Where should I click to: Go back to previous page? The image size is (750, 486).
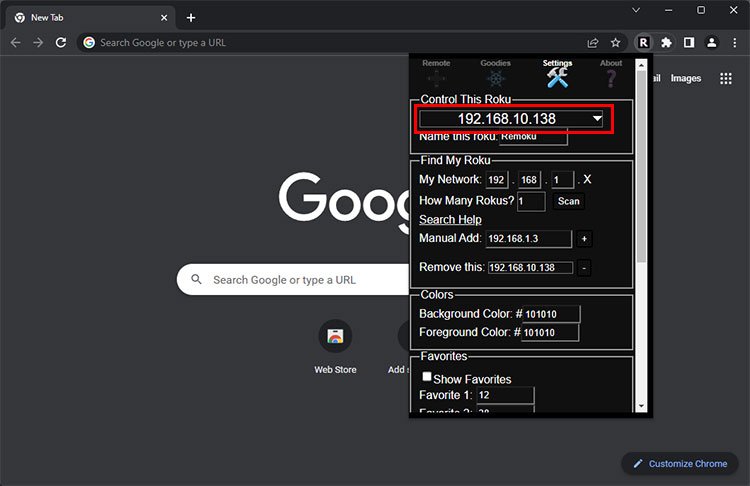click(16, 43)
